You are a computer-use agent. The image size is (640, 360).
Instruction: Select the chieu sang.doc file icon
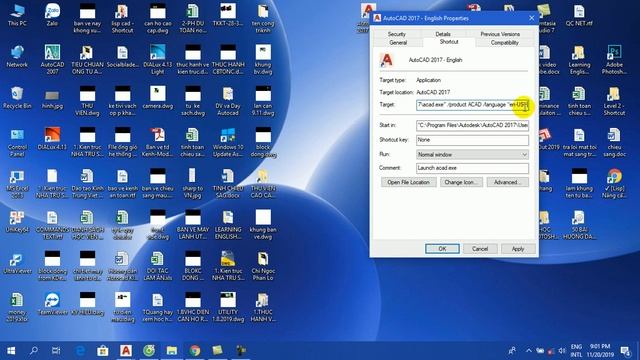pos(614,143)
